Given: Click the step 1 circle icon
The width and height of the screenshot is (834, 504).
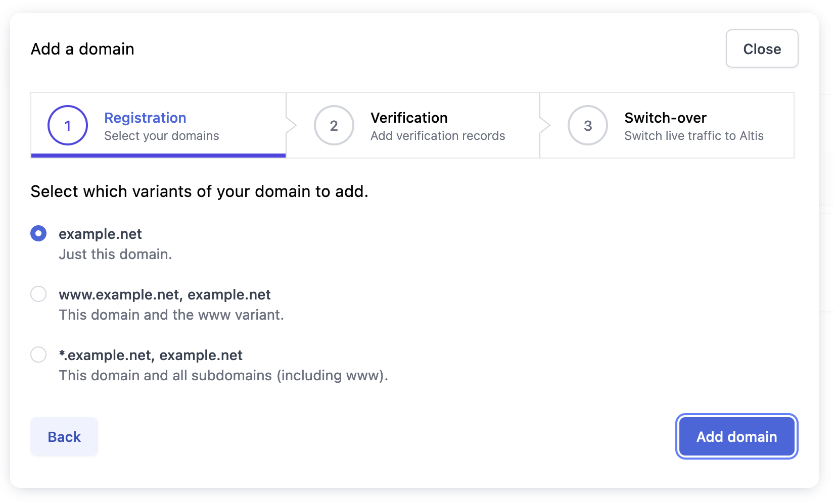Looking at the screenshot, I should (x=68, y=125).
